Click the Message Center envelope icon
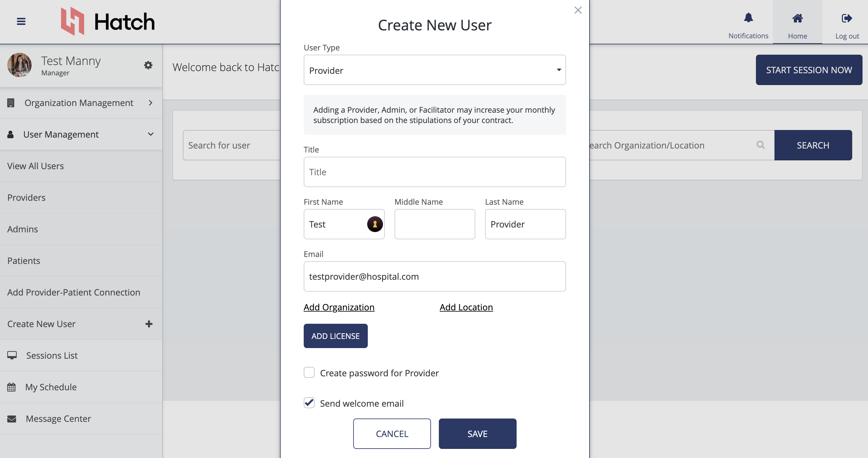Image resolution: width=868 pixels, height=458 pixels. tap(12, 419)
